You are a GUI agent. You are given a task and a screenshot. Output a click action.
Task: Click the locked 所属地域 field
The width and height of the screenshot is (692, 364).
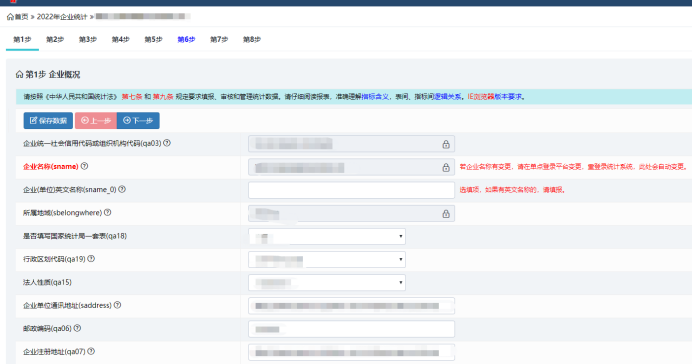351,214
